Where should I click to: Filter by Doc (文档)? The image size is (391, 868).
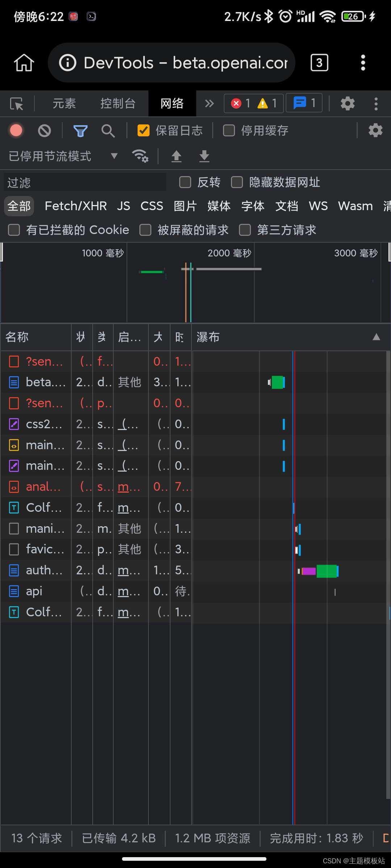[287, 206]
